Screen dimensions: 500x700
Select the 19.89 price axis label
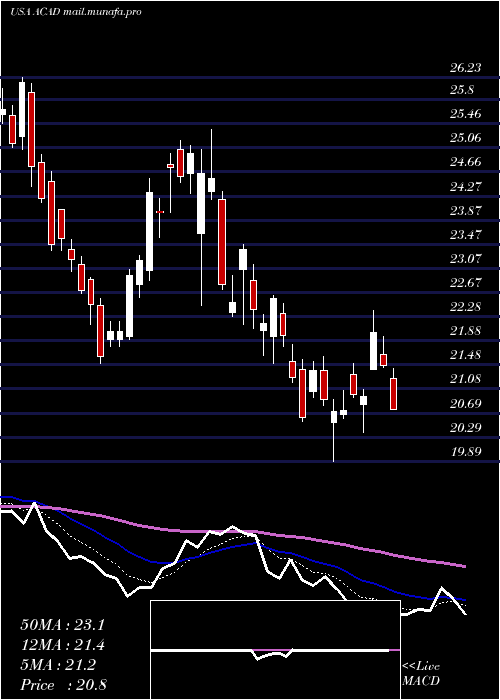coord(465,452)
